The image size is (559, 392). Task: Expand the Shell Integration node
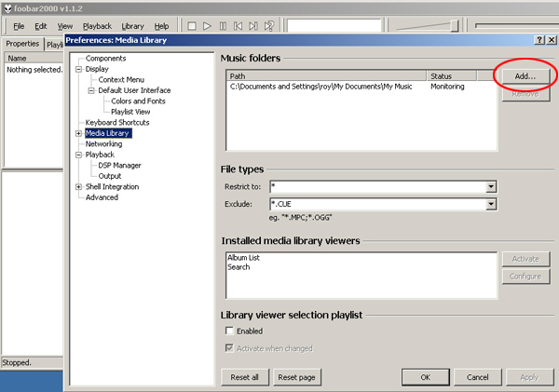pos(79,187)
